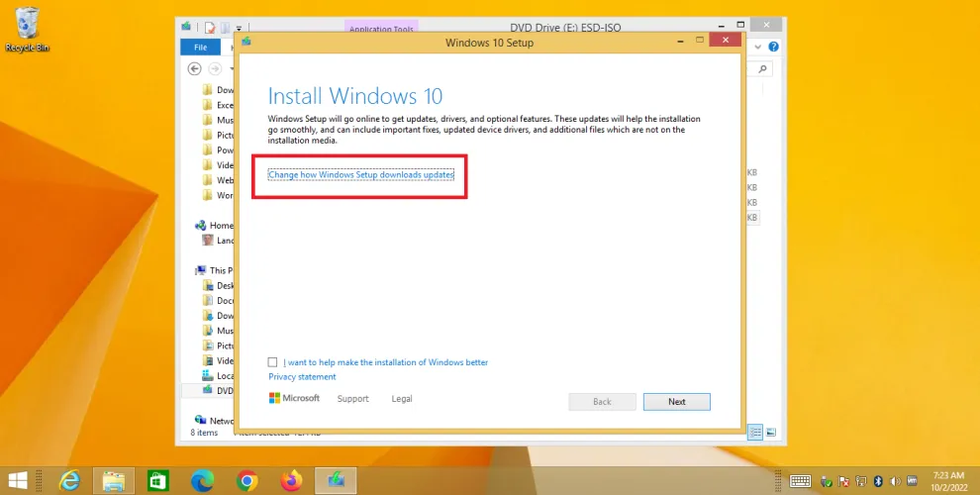Launch Microsoft Edge from taskbar
980x495 pixels.
[203, 481]
